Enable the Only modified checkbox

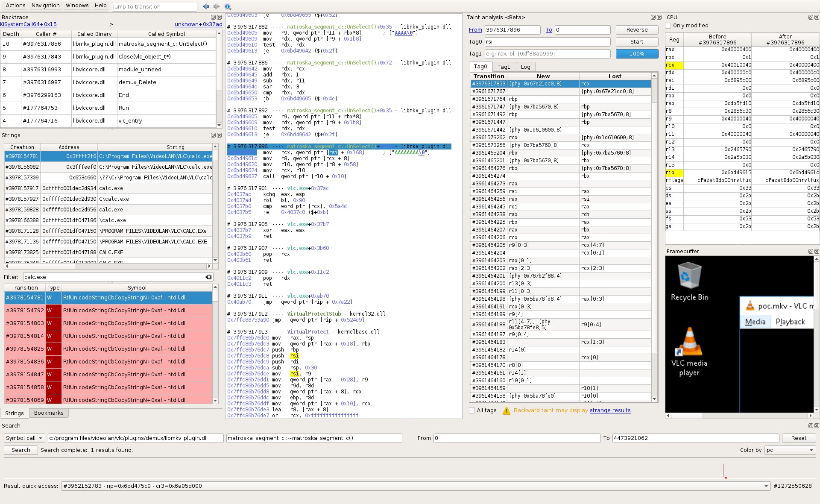(x=668, y=26)
